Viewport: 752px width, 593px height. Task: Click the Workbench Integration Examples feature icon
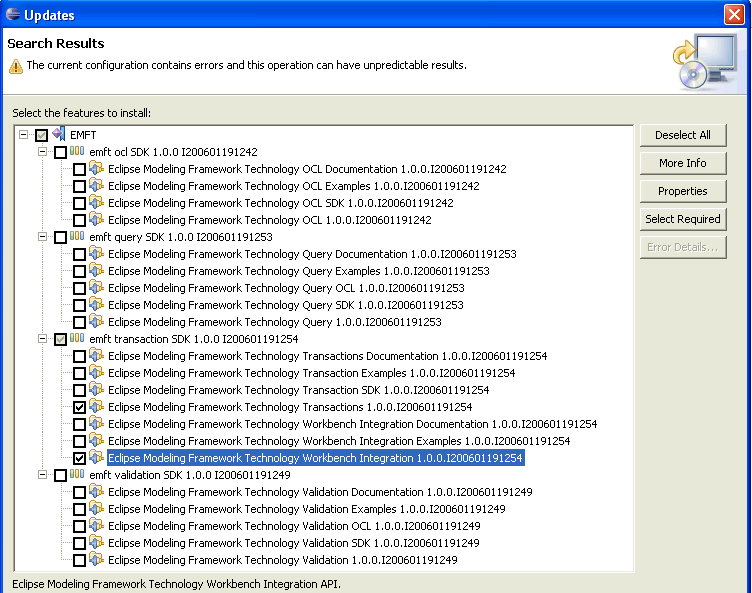click(x=96, y=440)
